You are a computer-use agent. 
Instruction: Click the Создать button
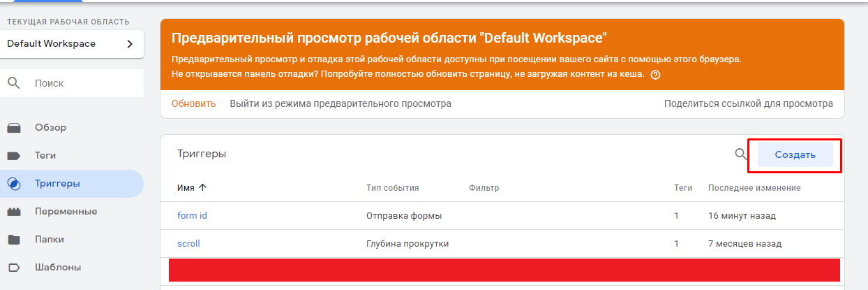pos(795,155)
